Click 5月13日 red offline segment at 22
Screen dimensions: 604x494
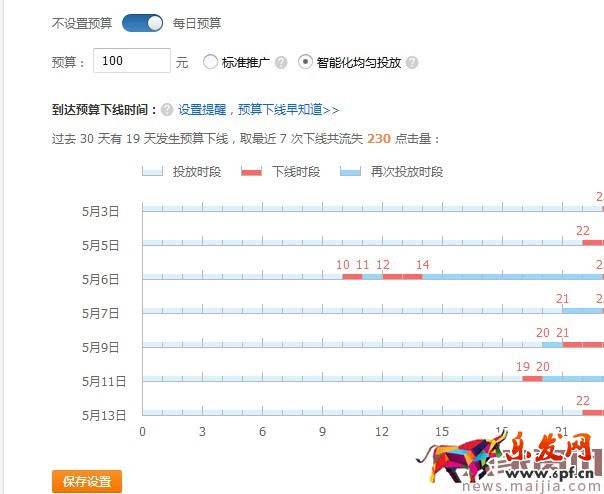pyautogui.click(x=592, y=412)
